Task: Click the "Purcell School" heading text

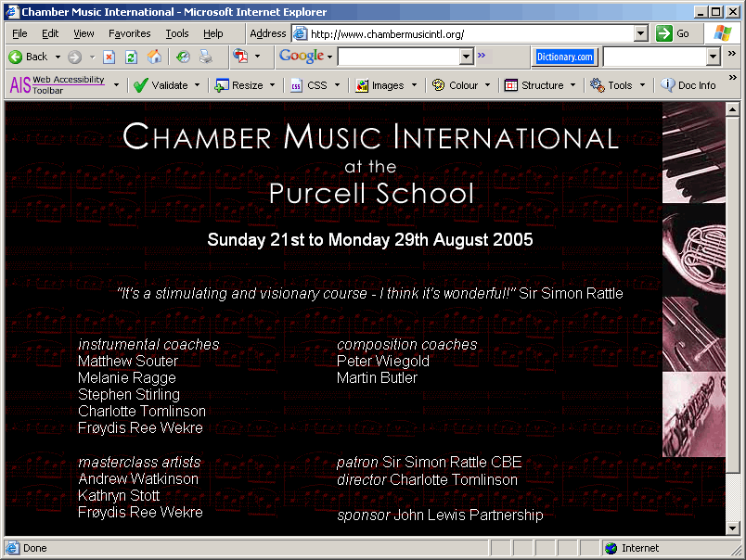Action: tap(371, 194)
